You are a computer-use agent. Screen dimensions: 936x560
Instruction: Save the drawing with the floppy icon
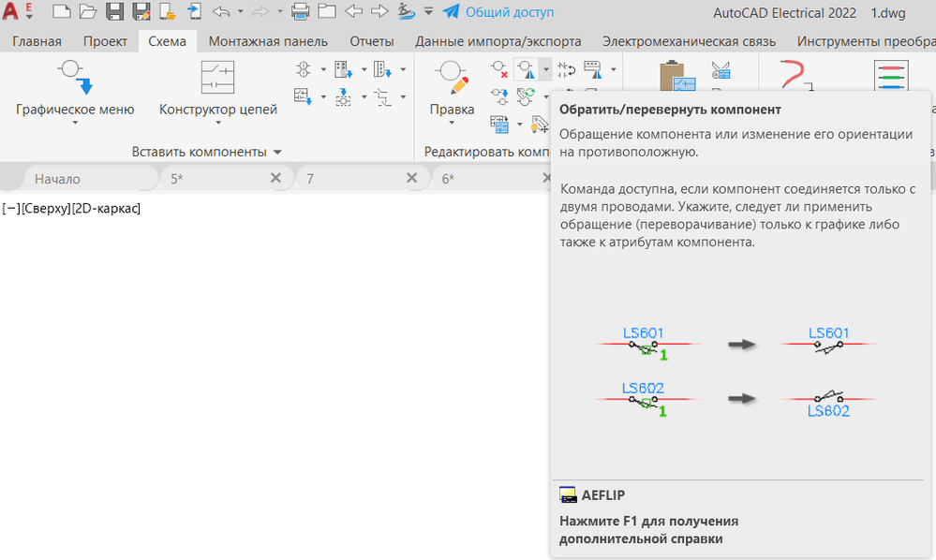tap(114, 11)
